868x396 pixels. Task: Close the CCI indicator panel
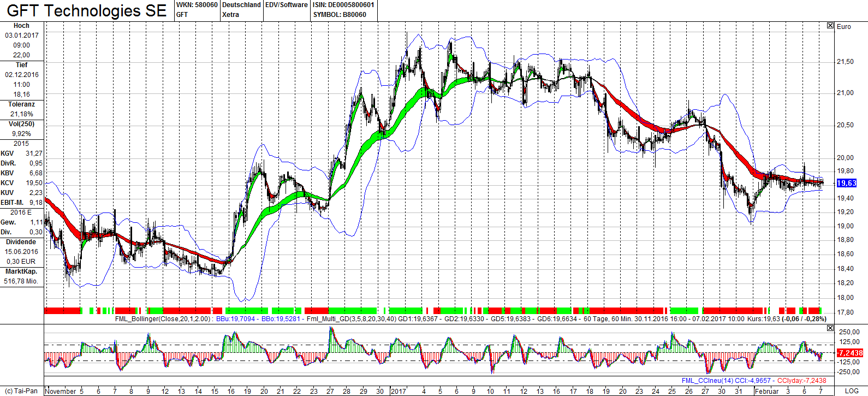pyautogui.click(x=830, y=328)
